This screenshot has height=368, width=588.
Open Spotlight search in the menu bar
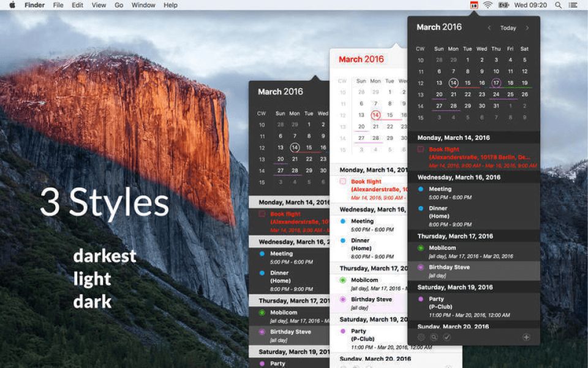559,6
